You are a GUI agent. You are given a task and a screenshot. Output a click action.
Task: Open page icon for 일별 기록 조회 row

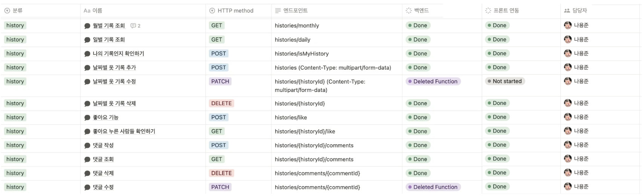tap(87, 40)
